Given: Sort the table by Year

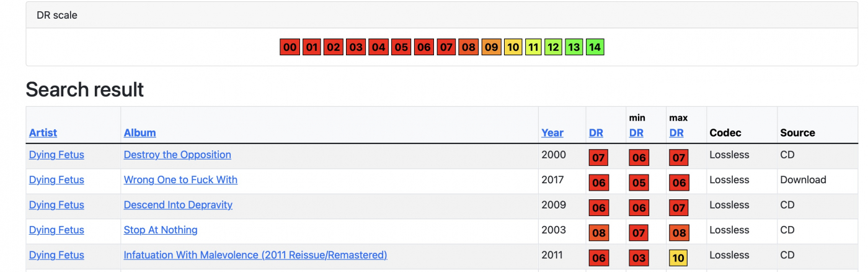Looking at the screenshot, I should 552,132.
